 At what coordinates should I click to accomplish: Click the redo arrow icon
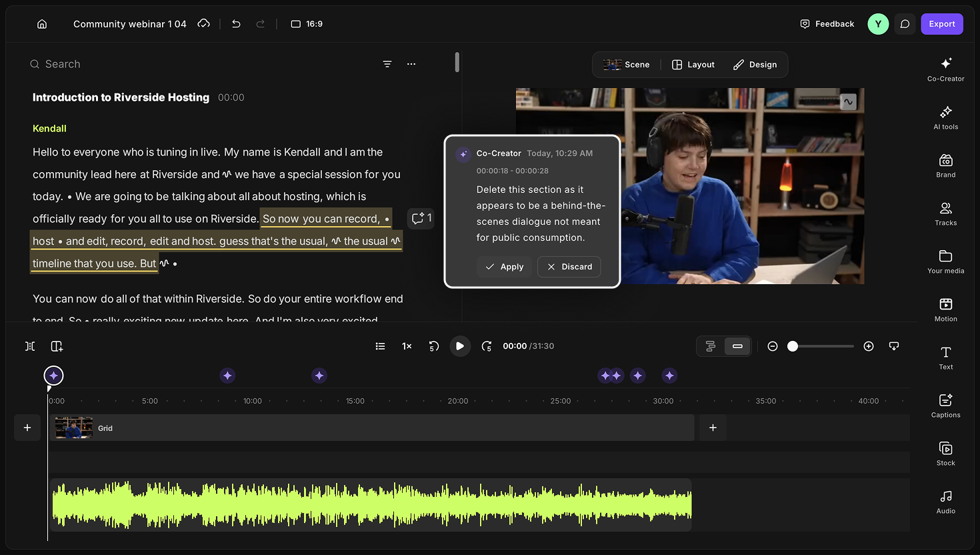click(261, 24)
